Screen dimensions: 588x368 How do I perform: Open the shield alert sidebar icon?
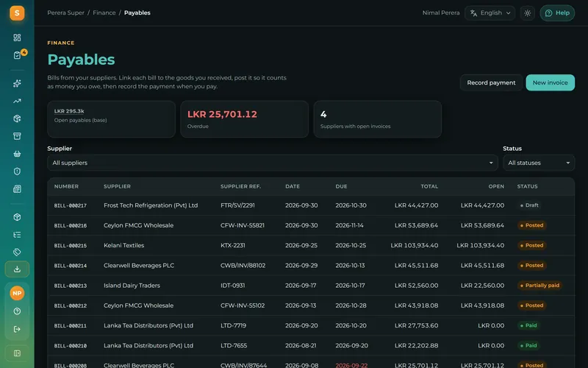17,171
